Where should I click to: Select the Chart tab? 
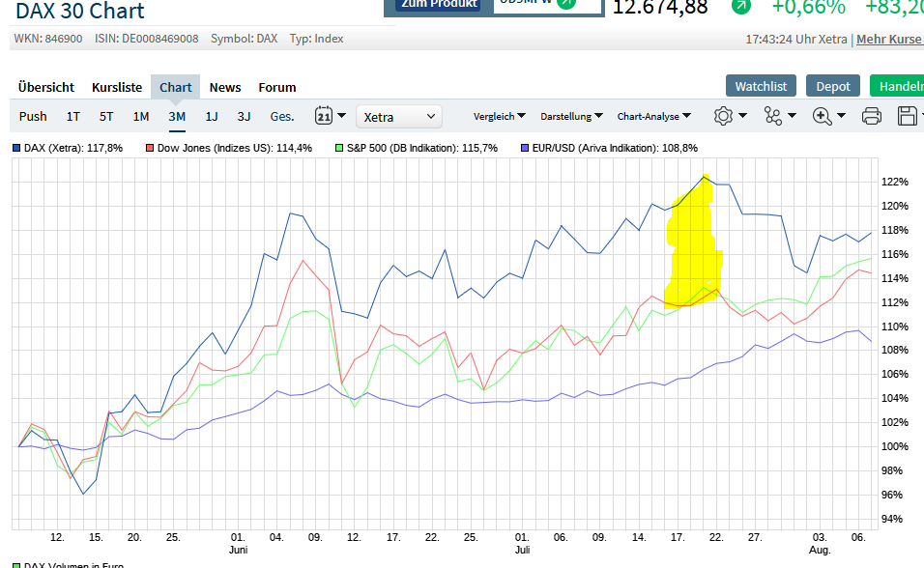176,87
